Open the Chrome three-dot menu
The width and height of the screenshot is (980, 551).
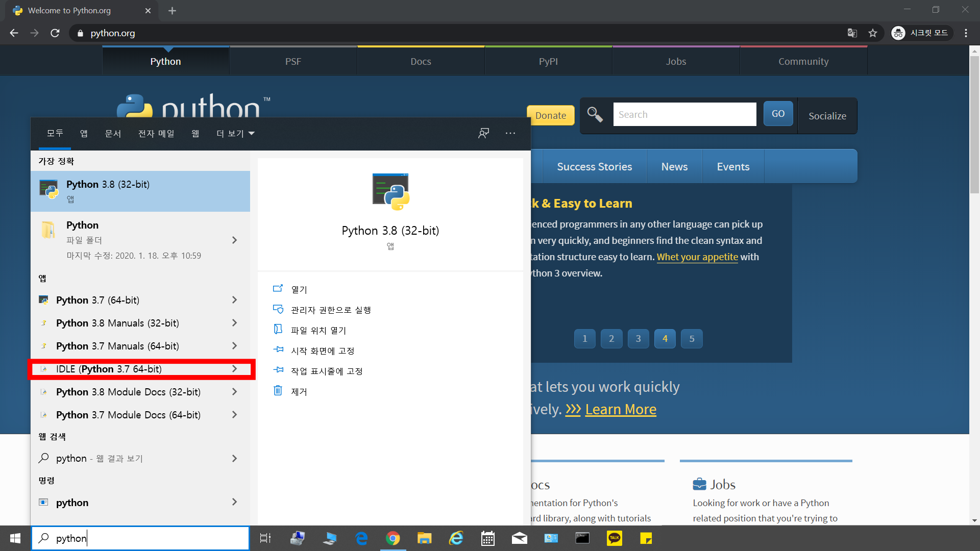(966, 33)
